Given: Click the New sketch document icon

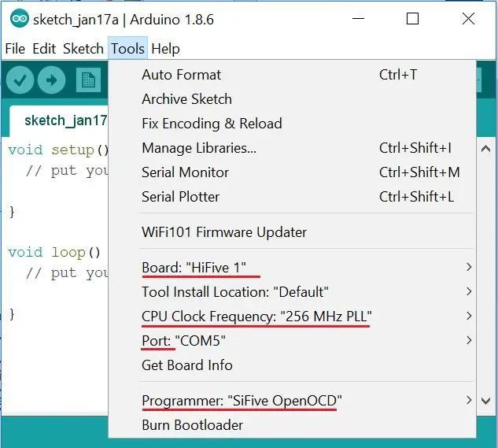Looking at the screenshot, I should click(89, 80).
